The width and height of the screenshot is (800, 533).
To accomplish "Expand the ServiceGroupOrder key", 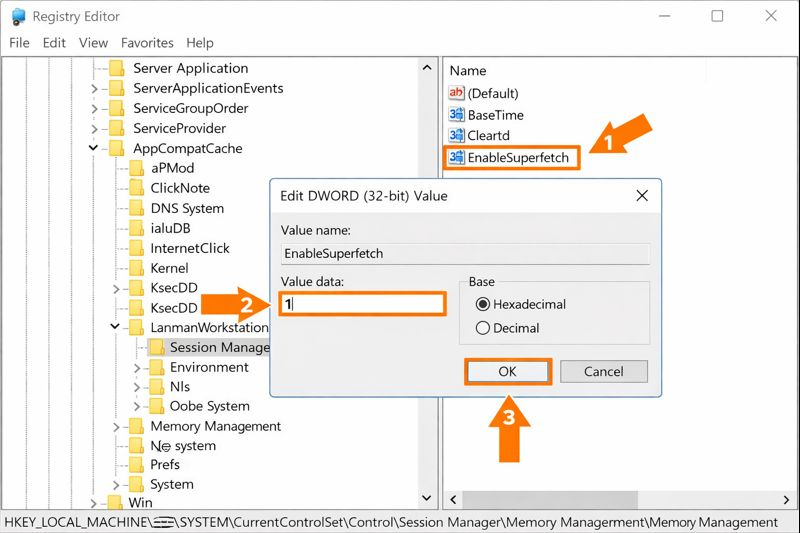I will pyautogui.click(x=94, y=109).
